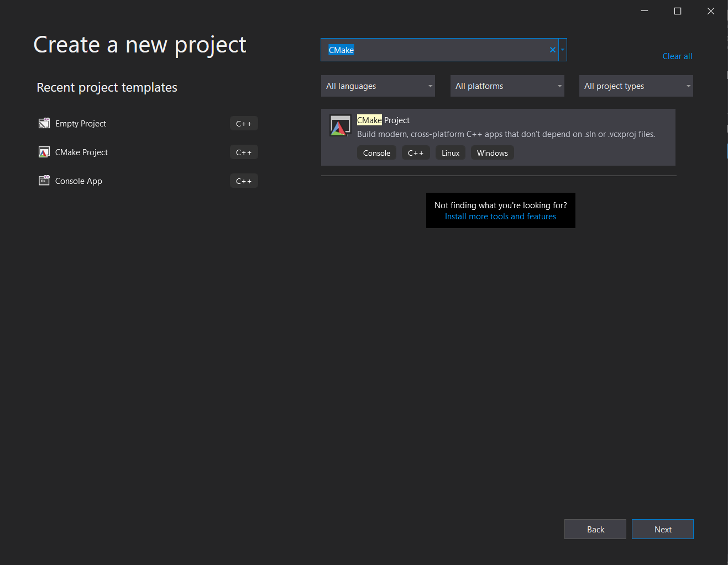Open Install more tools and features link
This screenshot has width=728, height=565.
click(500, 217)
